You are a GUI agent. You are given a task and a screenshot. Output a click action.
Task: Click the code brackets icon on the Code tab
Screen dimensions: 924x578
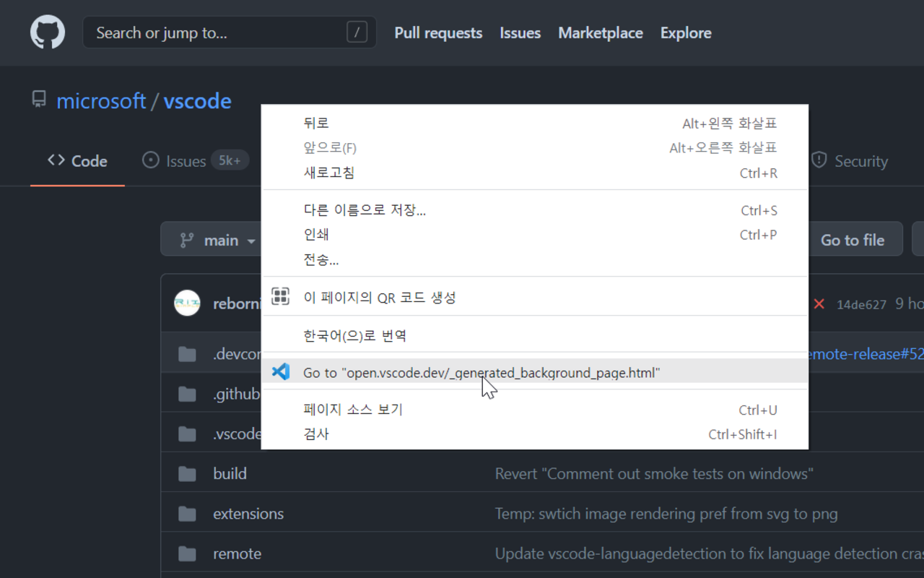pyautogui.click(x=56, y=160)
